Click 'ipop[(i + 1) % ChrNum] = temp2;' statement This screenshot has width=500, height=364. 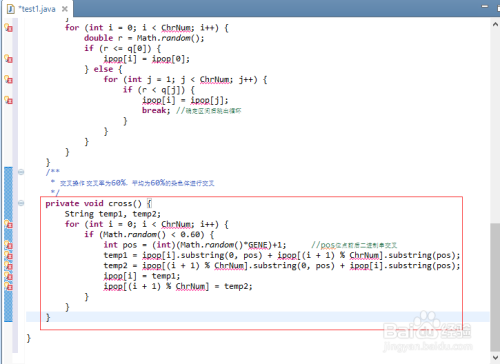[x=178, y=286]
